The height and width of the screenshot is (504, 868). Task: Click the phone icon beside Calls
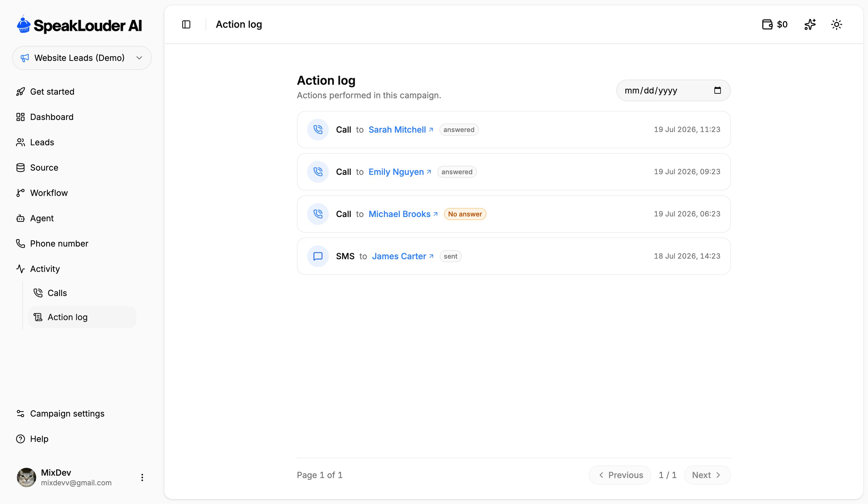(38, 293)
